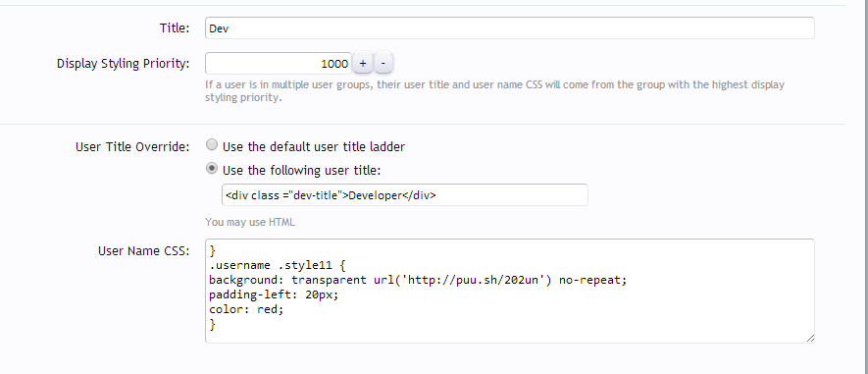Image resolution: width=868 pixels, height=374 pixels.
Task: Click the Title field containing "Dev"
Action: tap(509, 28)
